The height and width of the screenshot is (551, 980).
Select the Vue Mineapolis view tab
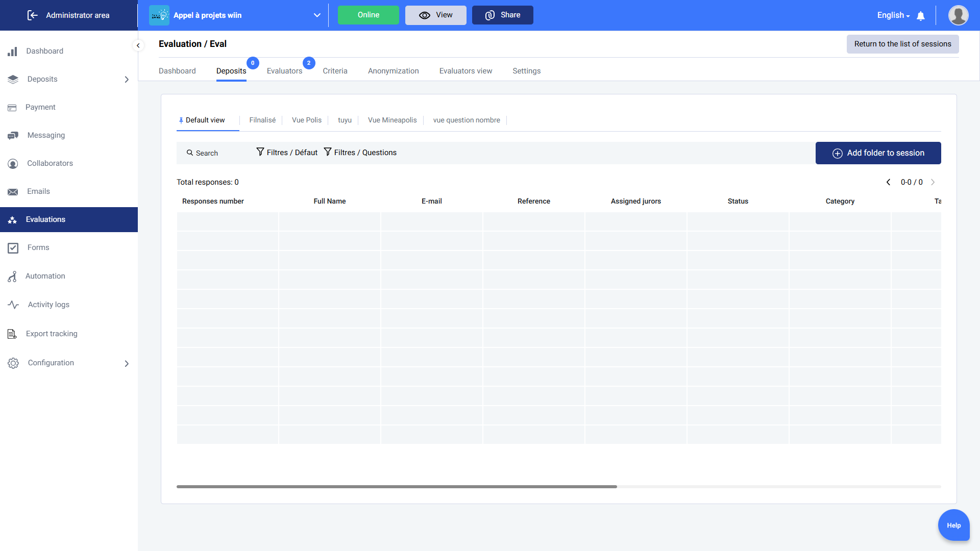tap(392, 120)
